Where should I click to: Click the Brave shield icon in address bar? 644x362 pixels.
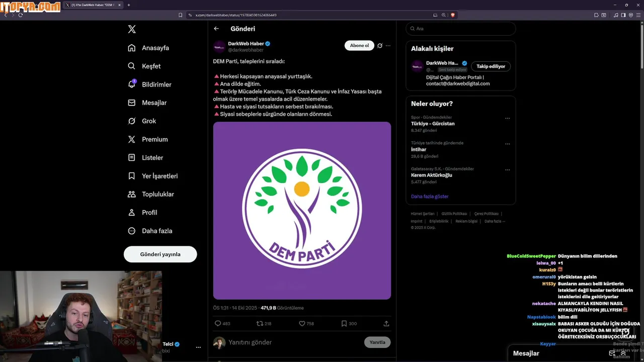pyautogui.click(x=453, y=15)
